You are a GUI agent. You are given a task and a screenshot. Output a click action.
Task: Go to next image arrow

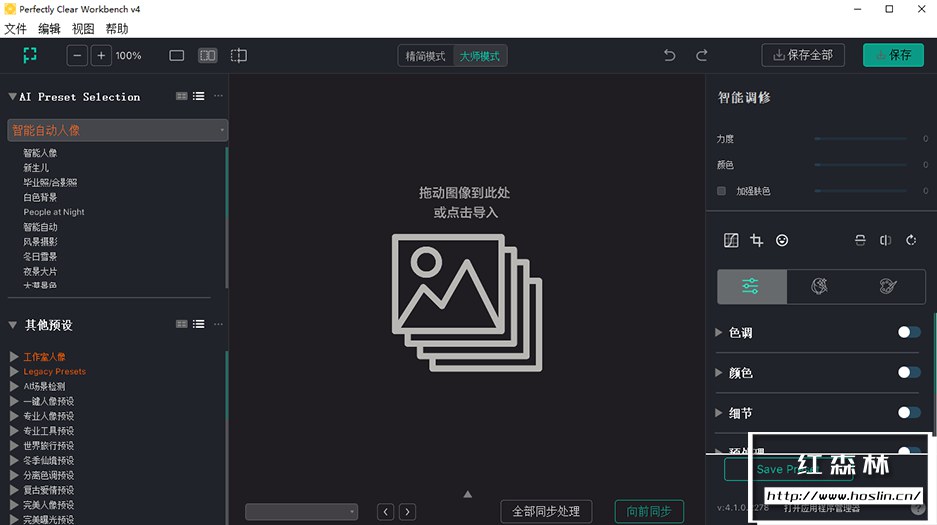(408, 512)
